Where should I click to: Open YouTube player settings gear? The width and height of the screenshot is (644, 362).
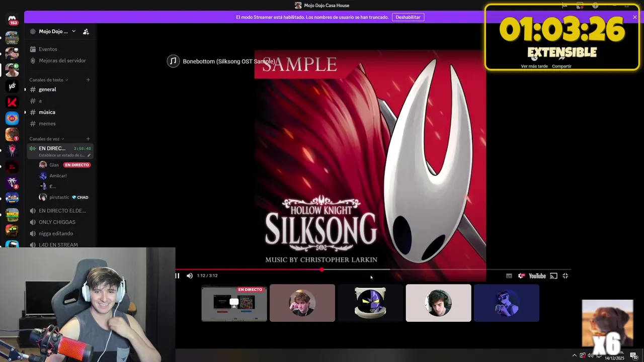(521, 276)
